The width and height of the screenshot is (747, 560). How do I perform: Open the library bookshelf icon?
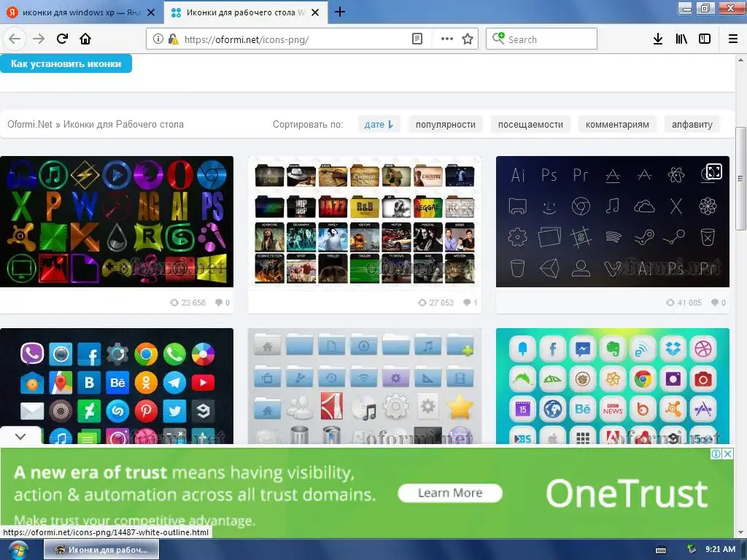[681, 39]
